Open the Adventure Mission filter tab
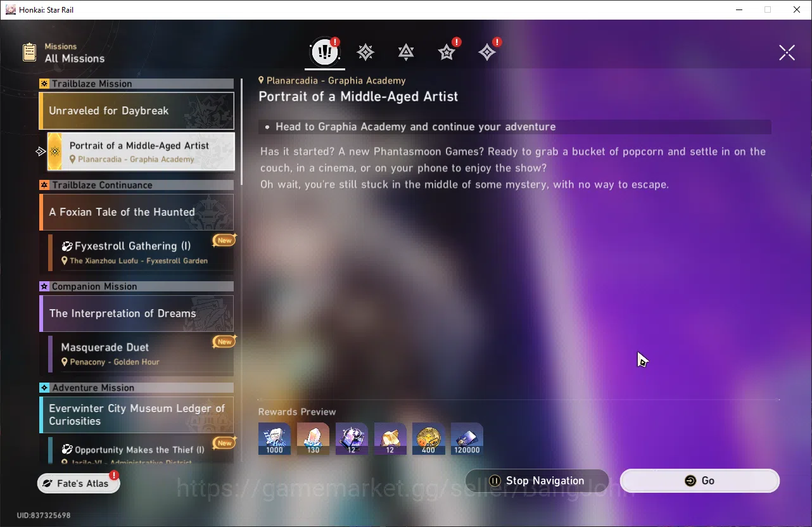Screen dimensions: 812x527 tap(487, 52)
